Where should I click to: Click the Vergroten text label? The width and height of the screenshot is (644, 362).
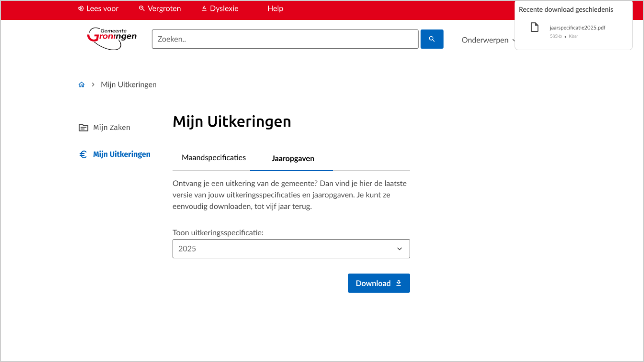click(x=164, y=8)
